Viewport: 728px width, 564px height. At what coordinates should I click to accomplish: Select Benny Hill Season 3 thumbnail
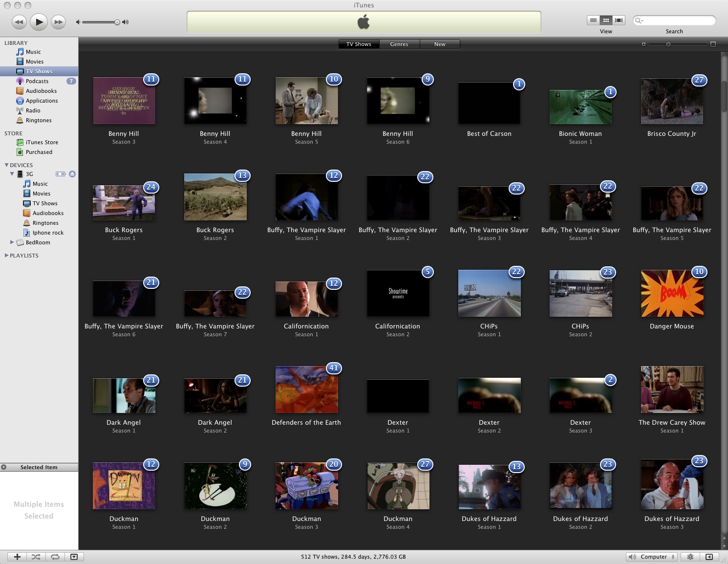(x=124, y=101)
